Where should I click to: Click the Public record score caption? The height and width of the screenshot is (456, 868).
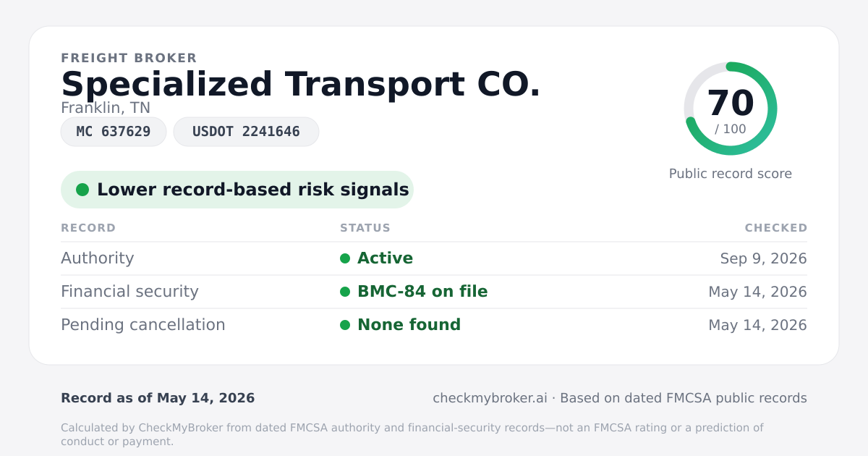pos(731,174)
